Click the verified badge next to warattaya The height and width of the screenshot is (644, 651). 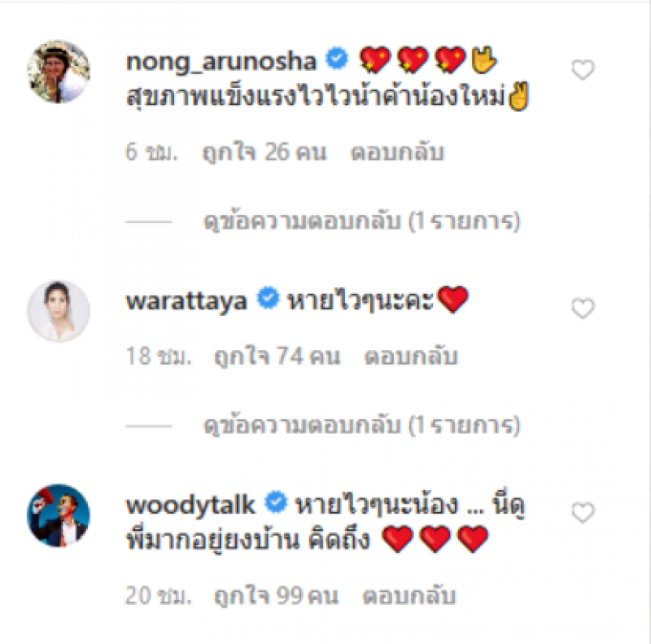269,298
